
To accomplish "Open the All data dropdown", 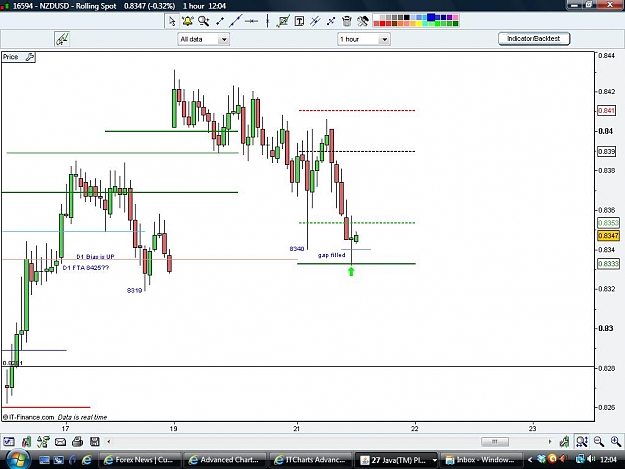I will click(x=204, y=39).
